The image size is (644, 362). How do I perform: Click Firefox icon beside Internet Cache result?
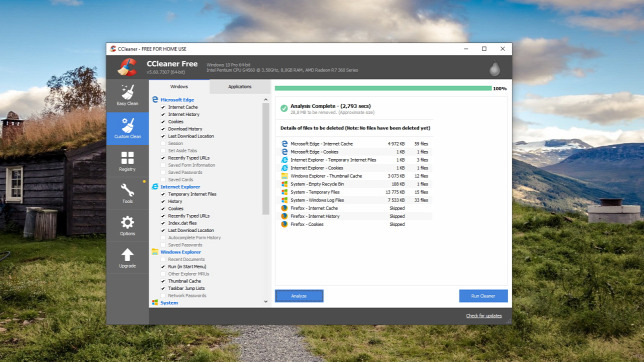coord(284,208)
